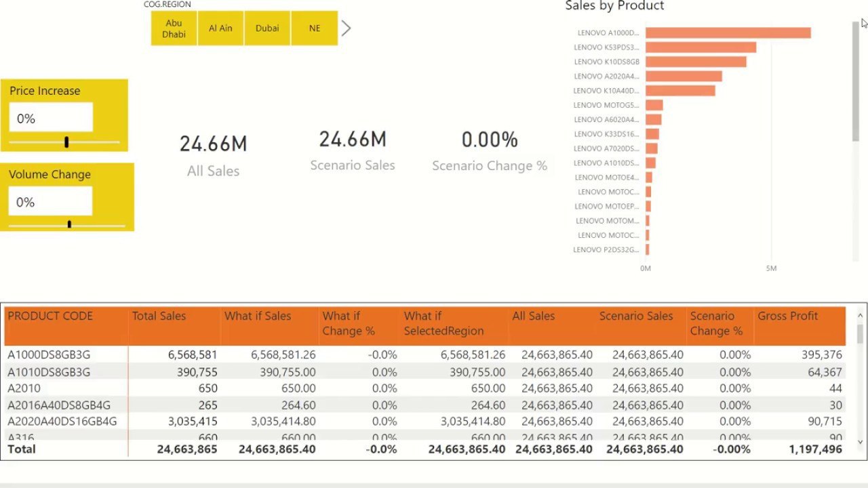
Task: Select the Al Ain region tile
Action: coord(220,28)
